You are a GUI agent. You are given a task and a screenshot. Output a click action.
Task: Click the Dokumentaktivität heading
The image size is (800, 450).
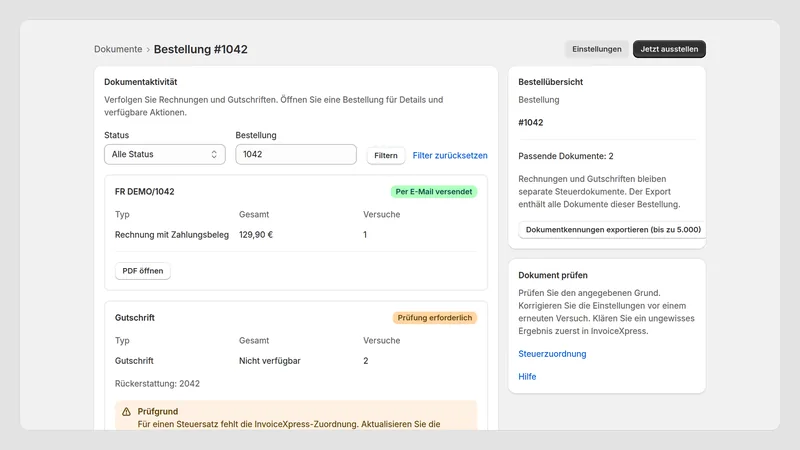click(141, 82)
